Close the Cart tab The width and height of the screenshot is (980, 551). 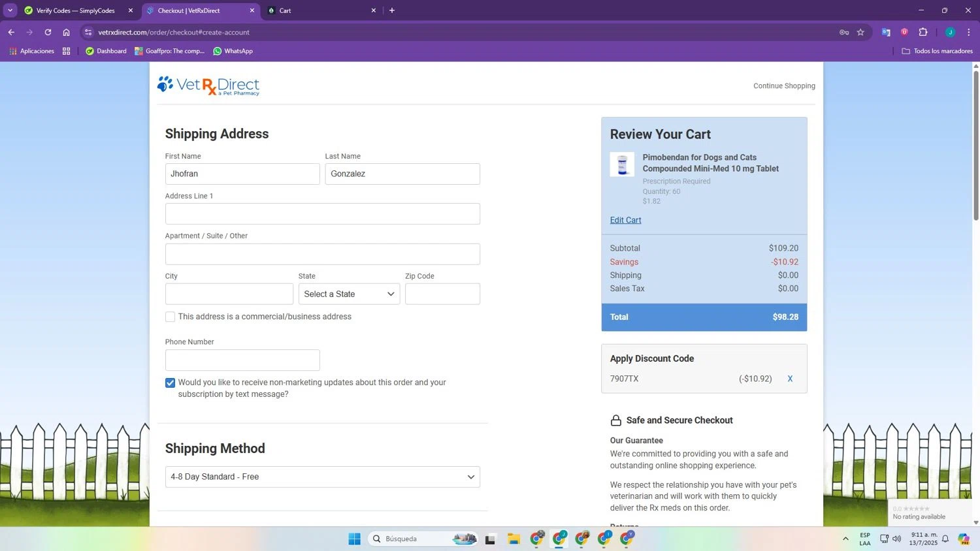374,10
